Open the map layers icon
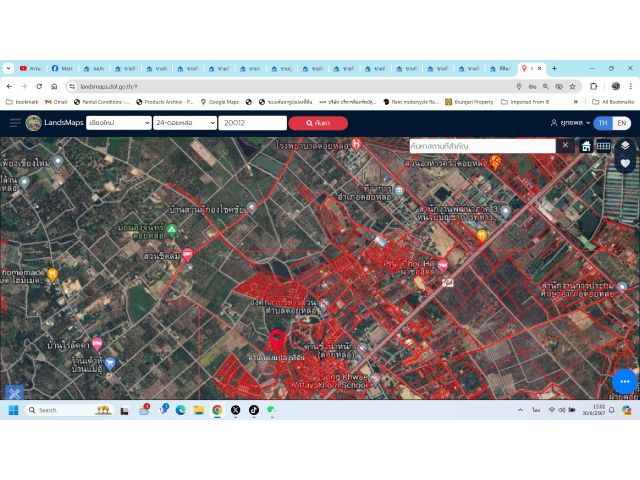Image resolution: width=640 pixels, height=480 pixels. coord(625,145)
